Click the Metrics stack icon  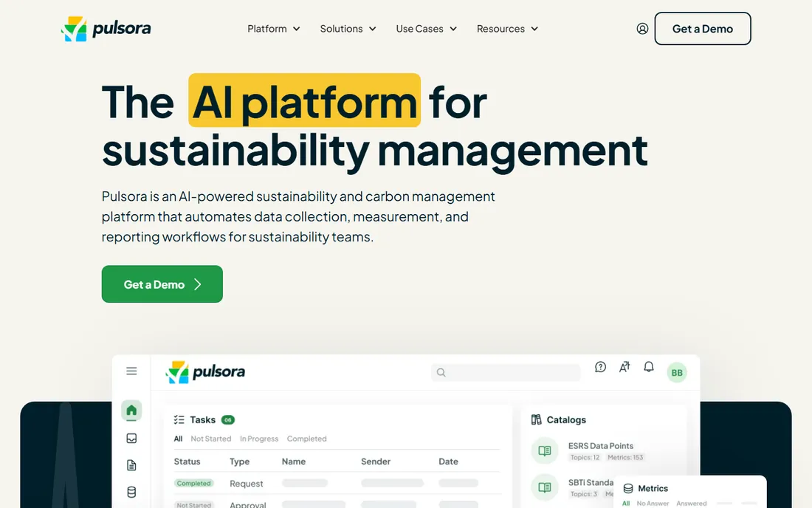pos(628,488)
